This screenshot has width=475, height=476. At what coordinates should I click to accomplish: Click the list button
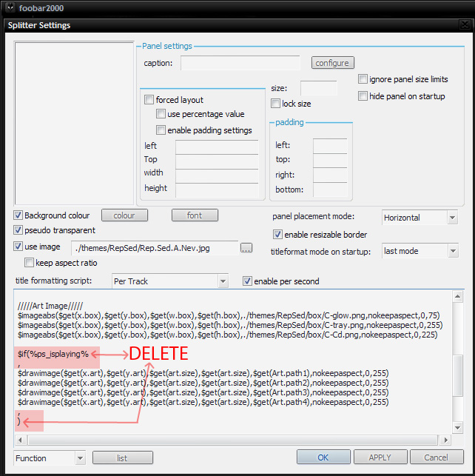click(123, 457)
